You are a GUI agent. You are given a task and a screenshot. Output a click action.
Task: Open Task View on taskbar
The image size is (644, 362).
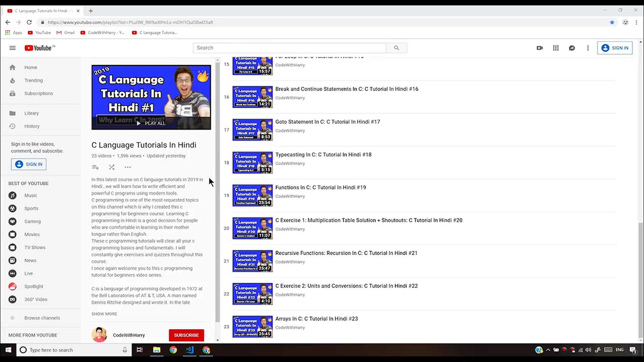click(140, 350)
